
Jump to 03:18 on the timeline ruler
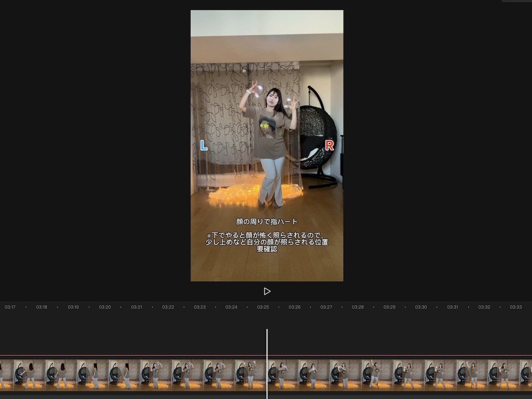tap(42, 307)
